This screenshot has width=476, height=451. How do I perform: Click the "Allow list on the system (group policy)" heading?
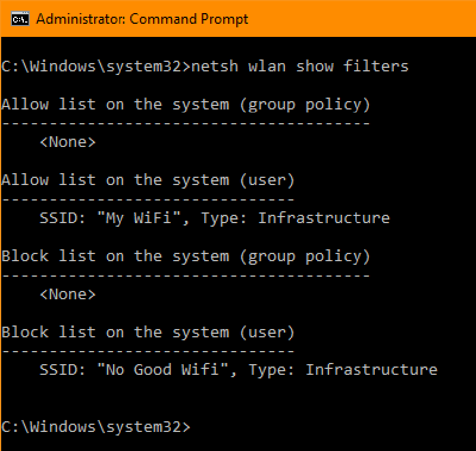pyautogui.click(x=186, y=105)
